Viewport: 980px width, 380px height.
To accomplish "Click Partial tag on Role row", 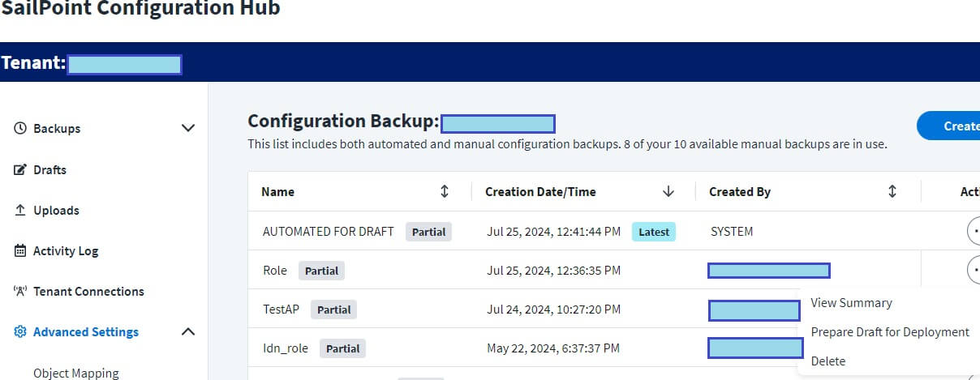I will pos(321,271).
